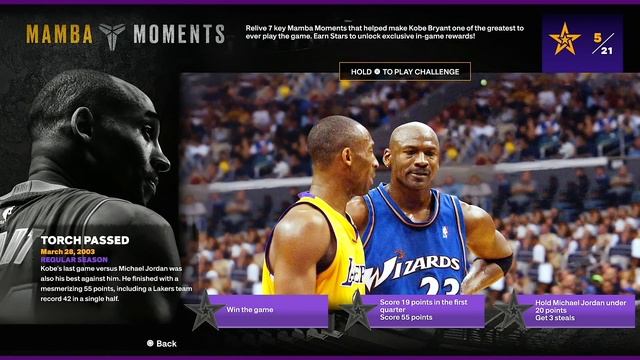Click the moment summary paragraph about 55 points

[116, 284]
